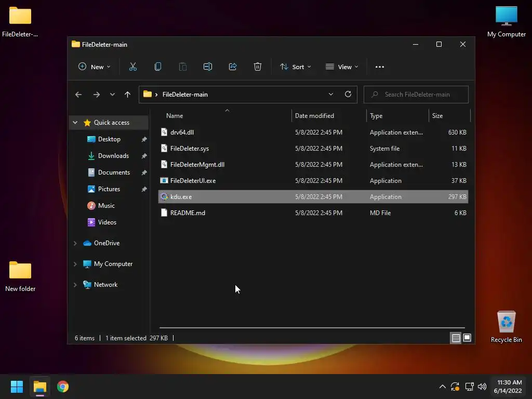Go back with the left arrow
This screenshot has height=399, width=532.
[78, 95]
